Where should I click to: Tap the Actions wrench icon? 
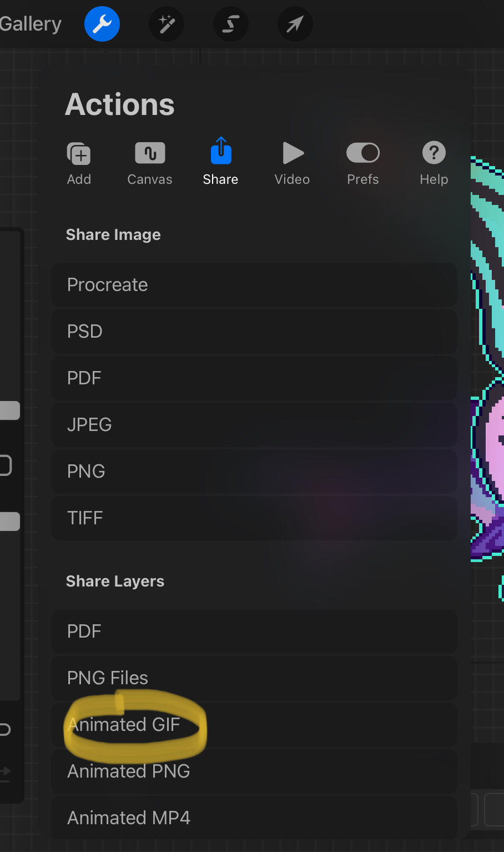pyautogui.click(x=102, y=24)
